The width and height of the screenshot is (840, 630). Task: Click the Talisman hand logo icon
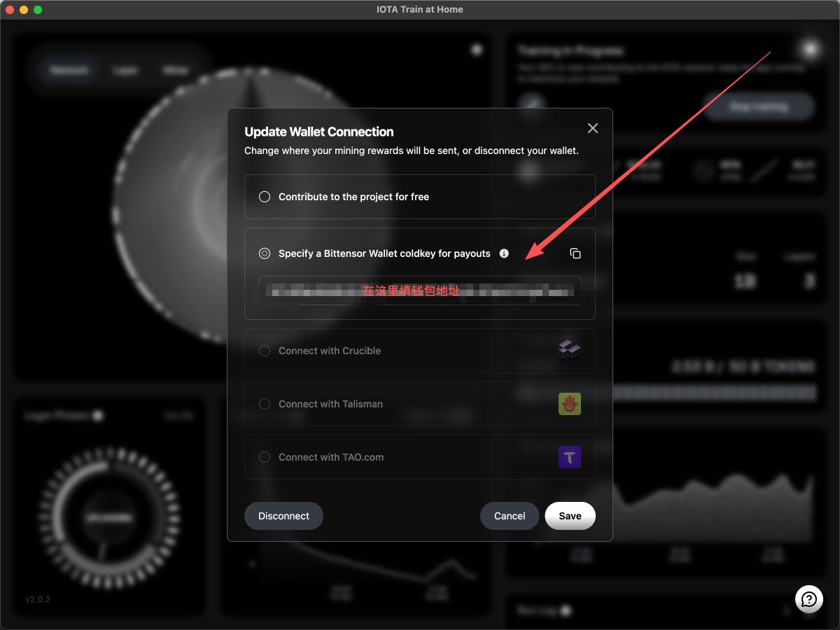click(x=570, y=404)
